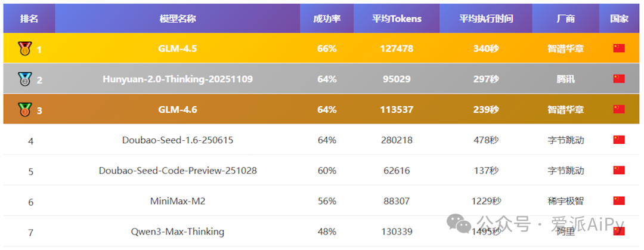The width and height of the screenshot is (644, 250).
Task: Select the GLM-4.5 model name
Action: [x=178, y=48]
